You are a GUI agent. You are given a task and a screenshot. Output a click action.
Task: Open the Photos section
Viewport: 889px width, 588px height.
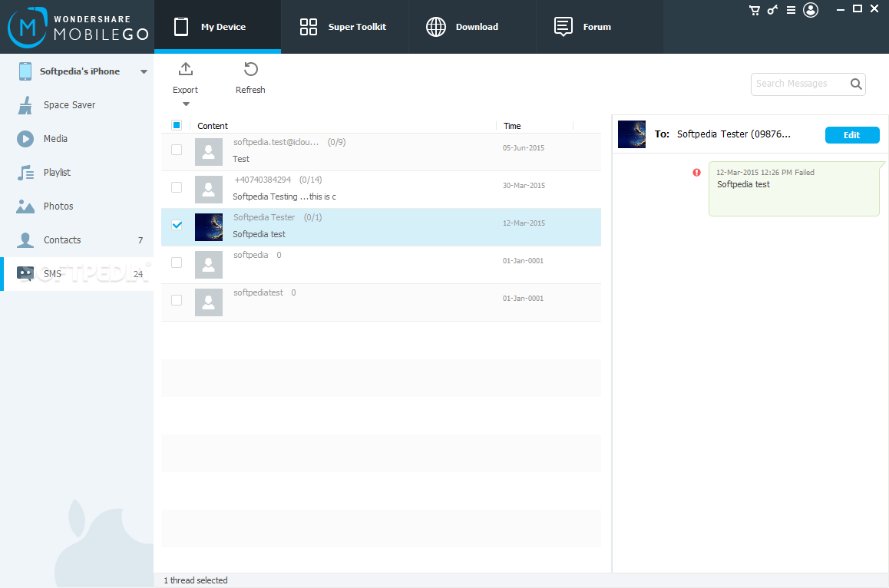(x=77, y=206)
